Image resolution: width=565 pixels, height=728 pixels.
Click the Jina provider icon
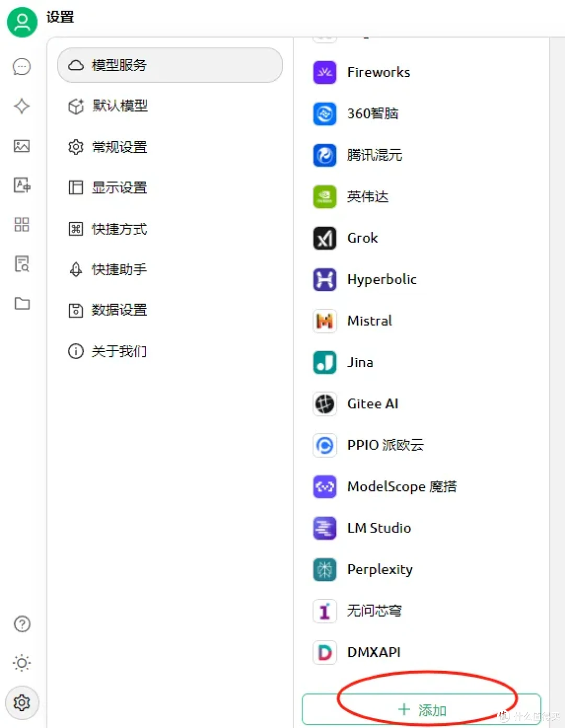(325, 362)
